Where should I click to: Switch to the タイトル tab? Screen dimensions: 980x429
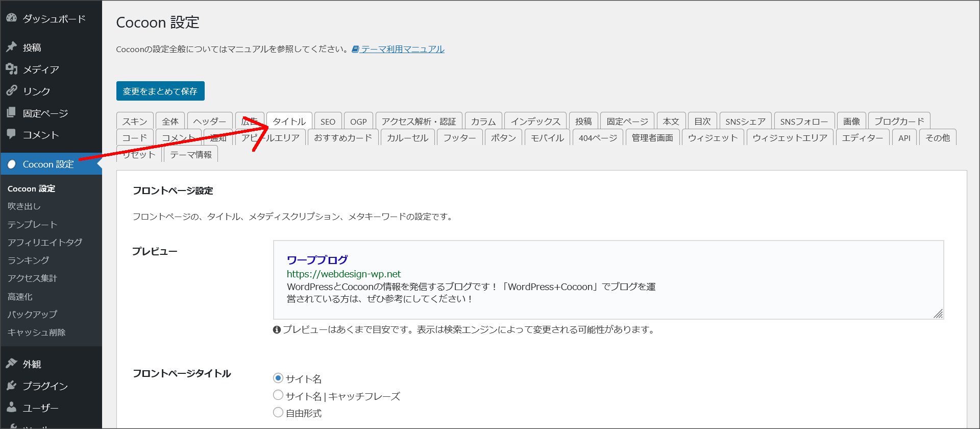(x=289, y=121)
